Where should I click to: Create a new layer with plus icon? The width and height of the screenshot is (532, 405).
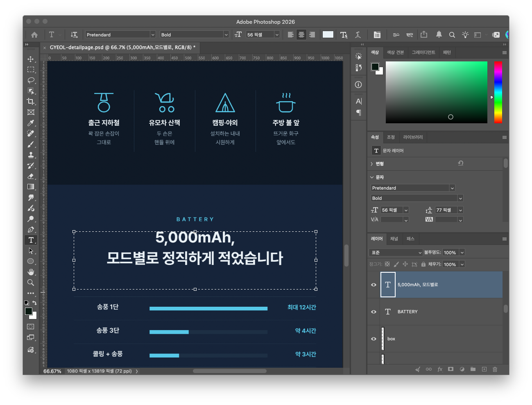coord(484,369)
